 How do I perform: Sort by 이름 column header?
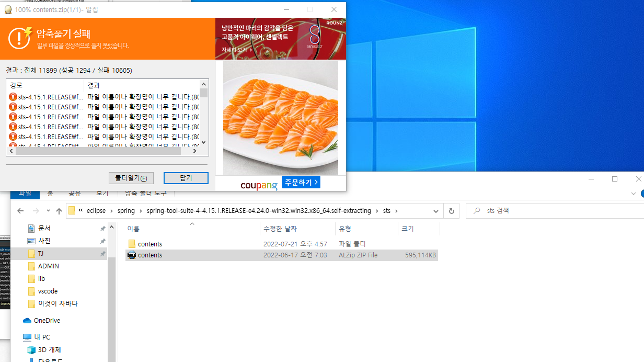point(192,229)
